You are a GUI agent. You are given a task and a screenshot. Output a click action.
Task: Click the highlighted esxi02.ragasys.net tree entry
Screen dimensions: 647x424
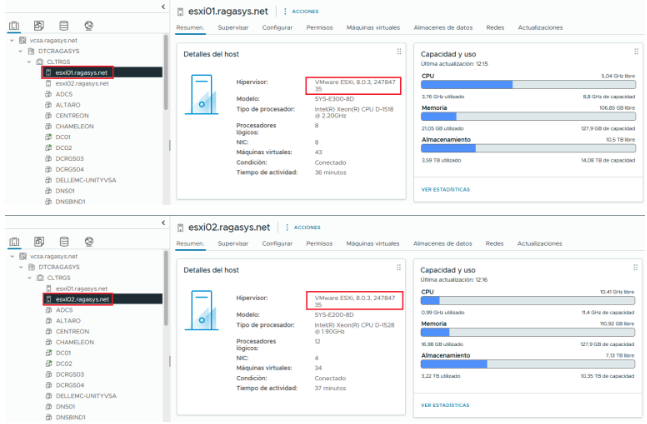point(78,298)
